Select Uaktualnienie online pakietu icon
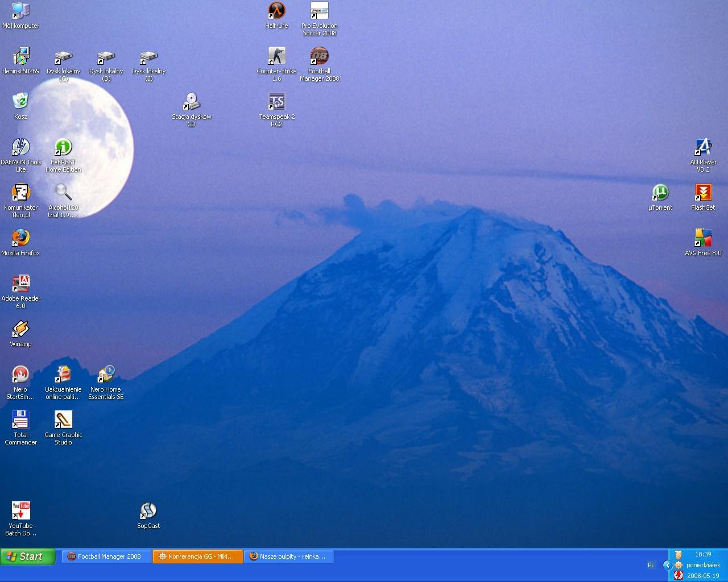 [63, 383]
